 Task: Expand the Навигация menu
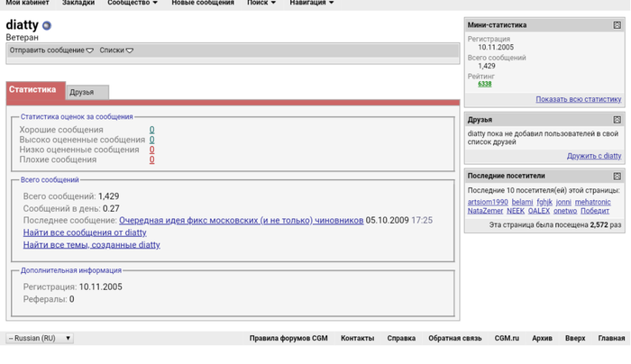tap(312, 3)
